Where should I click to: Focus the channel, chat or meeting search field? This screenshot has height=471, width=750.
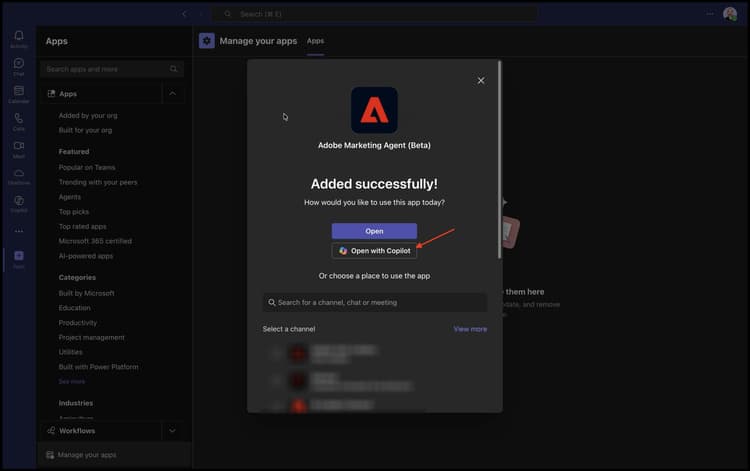375,303
